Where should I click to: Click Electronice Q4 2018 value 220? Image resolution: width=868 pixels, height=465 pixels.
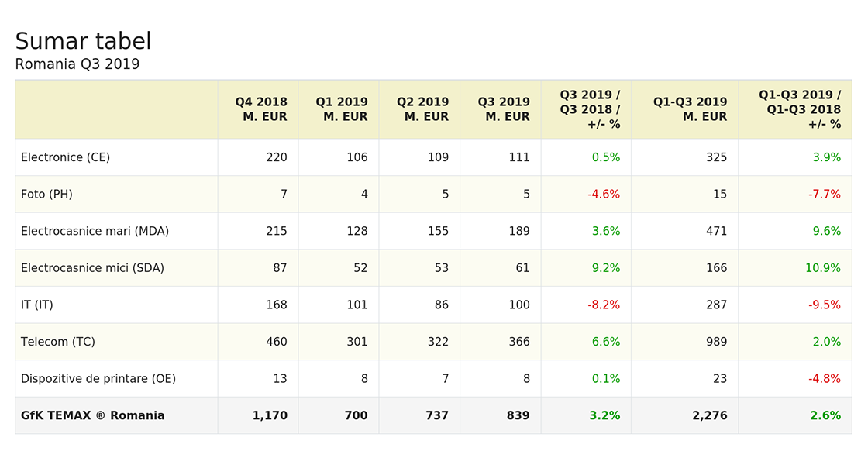pyautogui.click(x=276, y=157)
